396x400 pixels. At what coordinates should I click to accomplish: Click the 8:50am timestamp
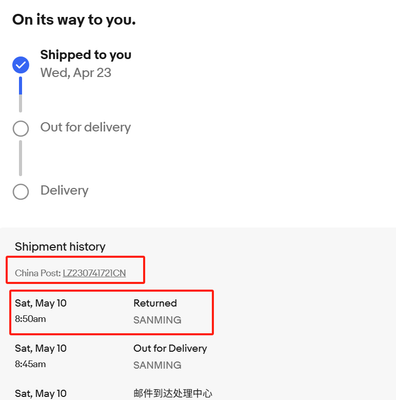(30, 319)
